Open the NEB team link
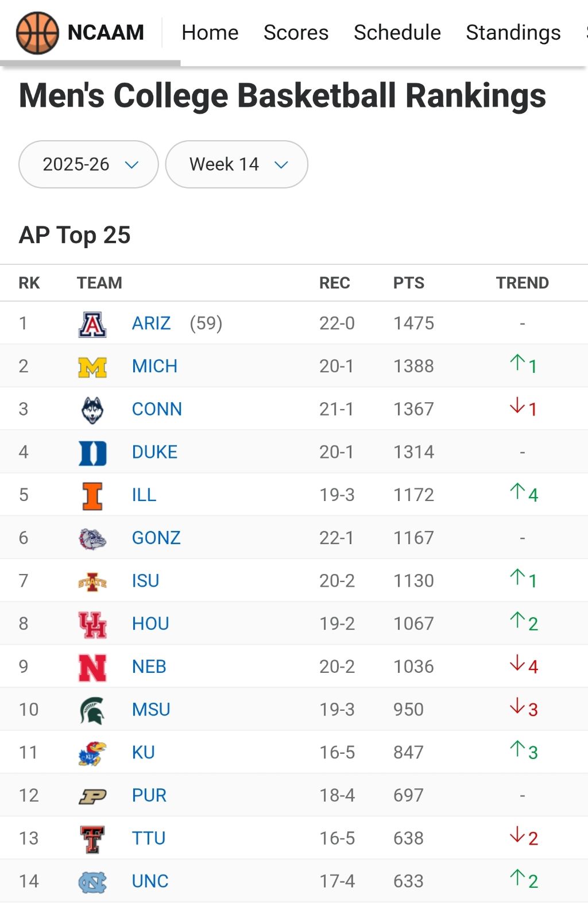The height and width of the screenshot is (905, 588). click(149, 667)
